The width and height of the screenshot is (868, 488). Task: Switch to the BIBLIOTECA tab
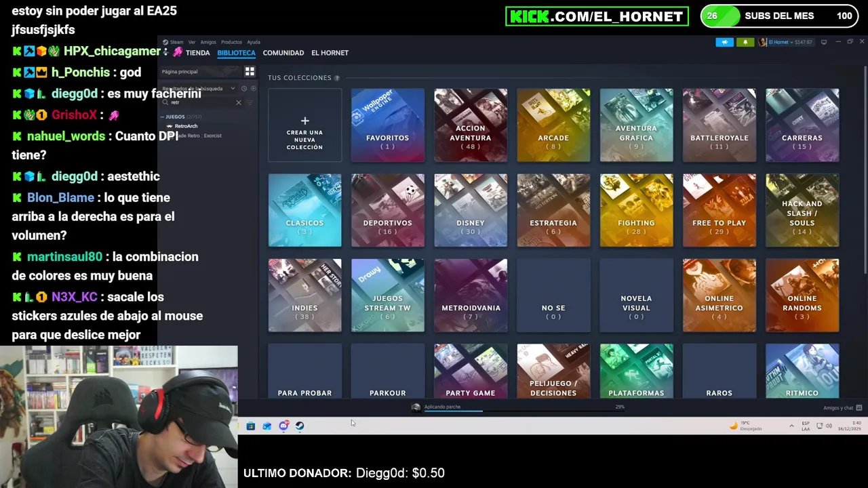point(236,53)
